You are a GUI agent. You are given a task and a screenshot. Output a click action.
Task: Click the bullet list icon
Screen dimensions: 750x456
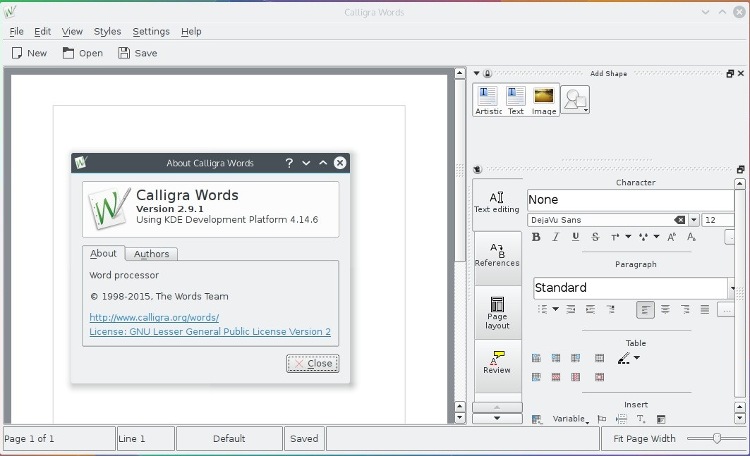pos(542,310)
